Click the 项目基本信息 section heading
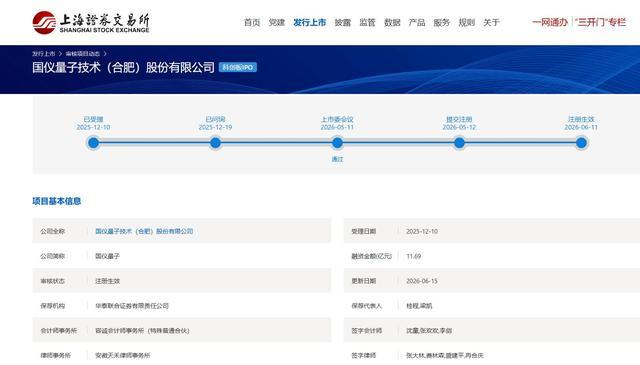The image size is (640, 365). pos(57,201)
